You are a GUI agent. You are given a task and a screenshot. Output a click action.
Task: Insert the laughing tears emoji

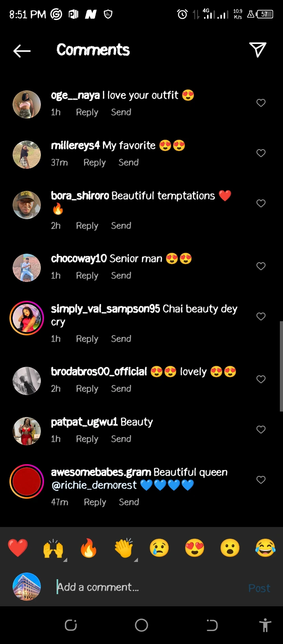[265, 548]
